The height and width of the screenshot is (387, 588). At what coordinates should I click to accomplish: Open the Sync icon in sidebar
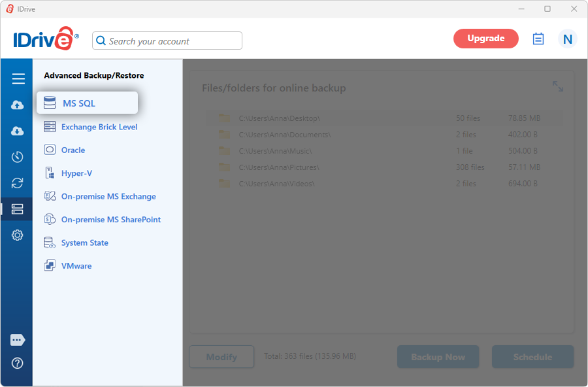(x=18, y=183)
